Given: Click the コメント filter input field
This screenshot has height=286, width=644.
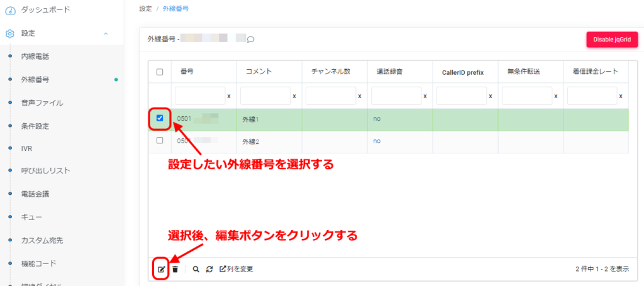Looking at the screenshot, I should [265, 96].
